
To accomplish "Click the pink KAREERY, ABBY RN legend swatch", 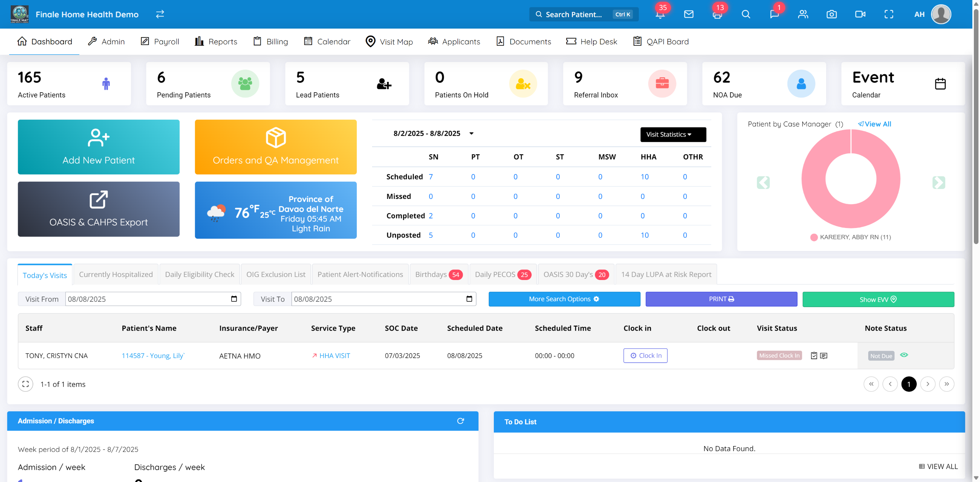I will pos(814,237).
